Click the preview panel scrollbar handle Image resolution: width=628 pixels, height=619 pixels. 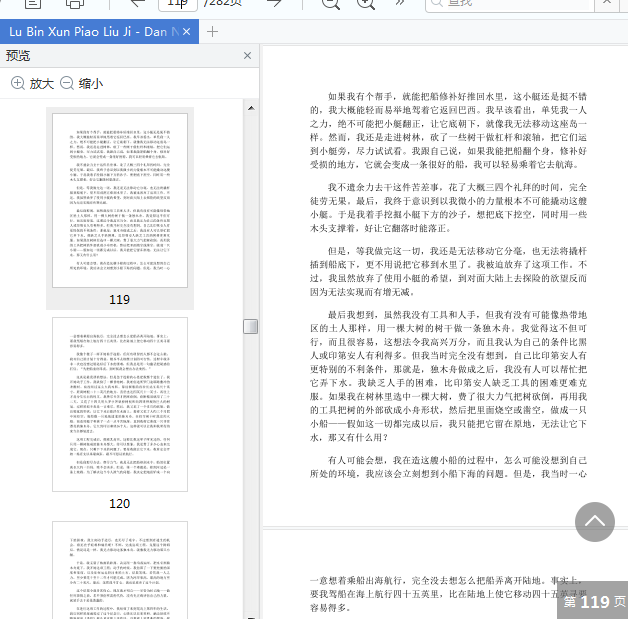pyautogui.click(x=251, y=326)
